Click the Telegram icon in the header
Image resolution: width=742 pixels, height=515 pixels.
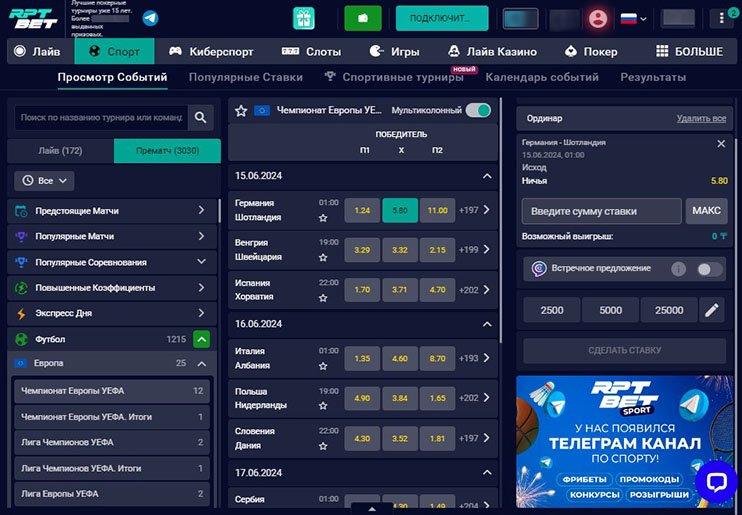(x=150, y=18)
